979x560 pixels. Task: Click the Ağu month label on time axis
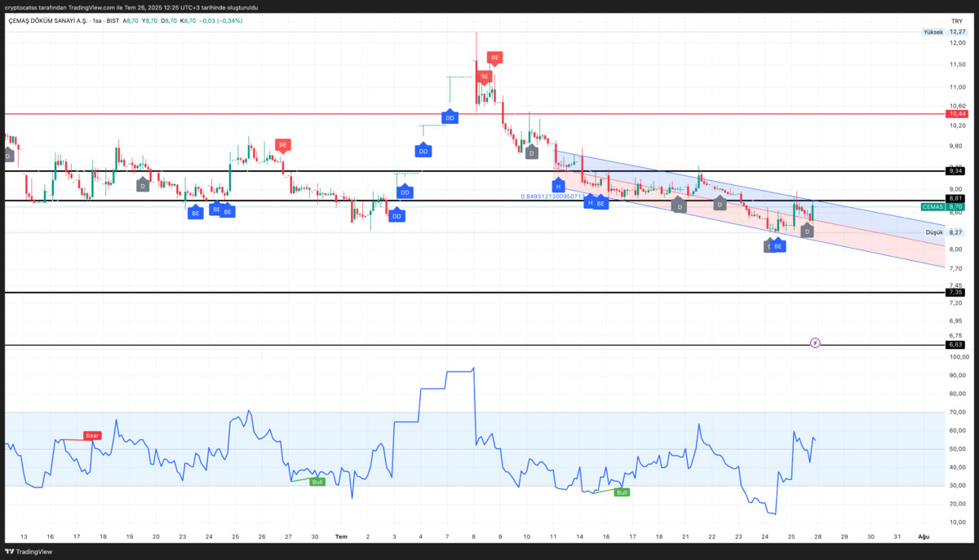click(x=924, y=536)
